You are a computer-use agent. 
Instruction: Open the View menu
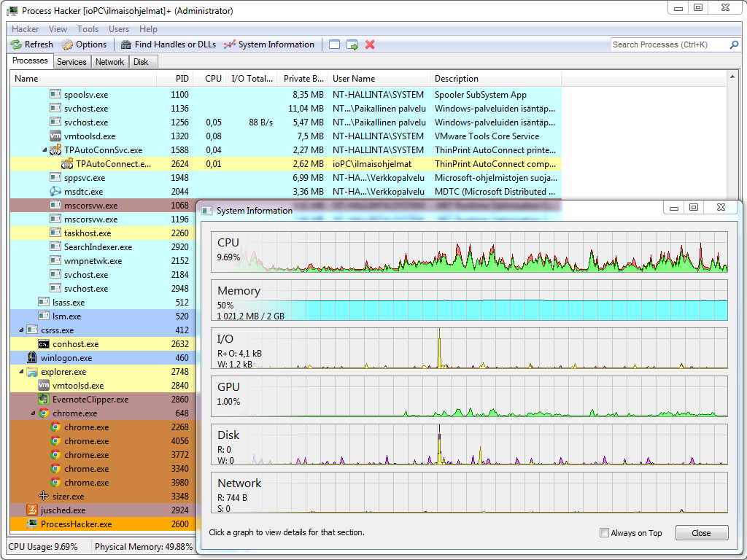point(58,29)
